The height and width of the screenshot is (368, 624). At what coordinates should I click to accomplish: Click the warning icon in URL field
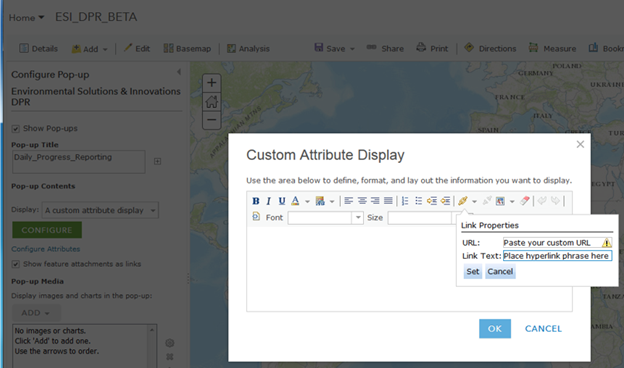(606, 243)
